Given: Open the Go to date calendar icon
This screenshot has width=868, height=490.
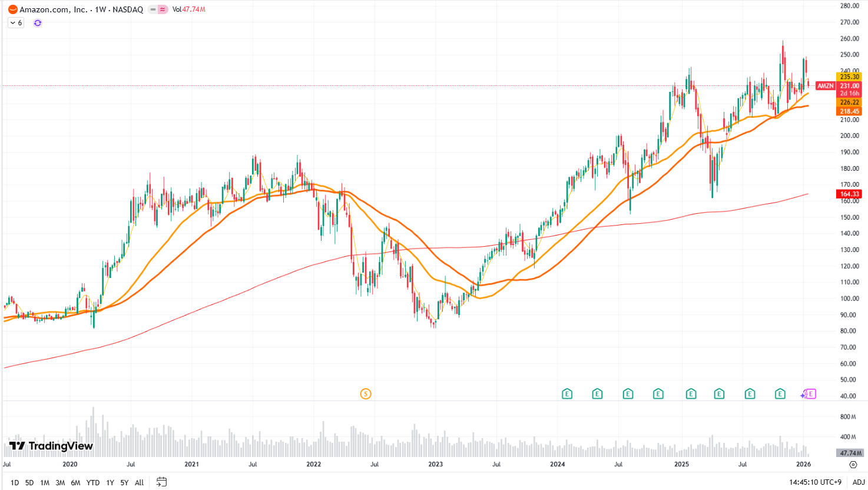Looking at the screenshot, I should click(x=161, y=482).
